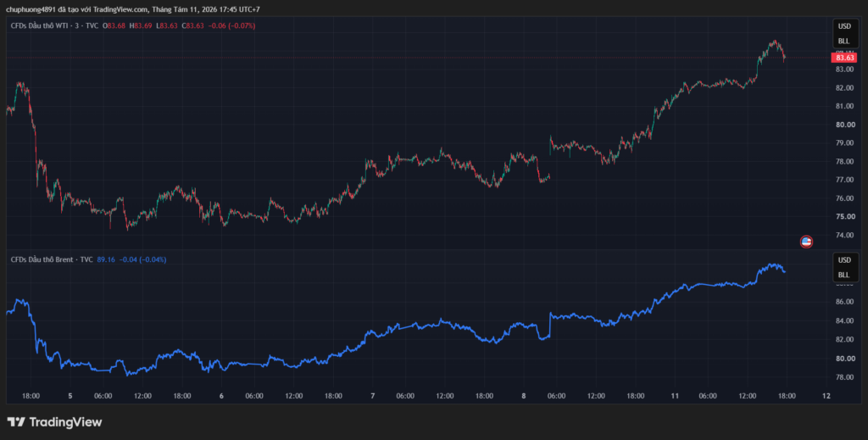The width and height of the screenshot is (868, 440).
Task: Open the USD currency selector in WTI pane
Action: (843, 26)
